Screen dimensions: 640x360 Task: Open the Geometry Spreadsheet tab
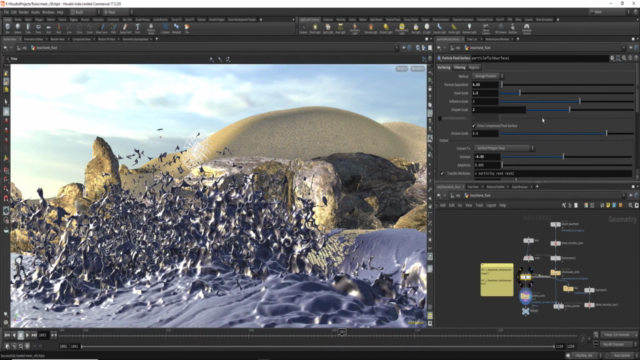[136, 39]
